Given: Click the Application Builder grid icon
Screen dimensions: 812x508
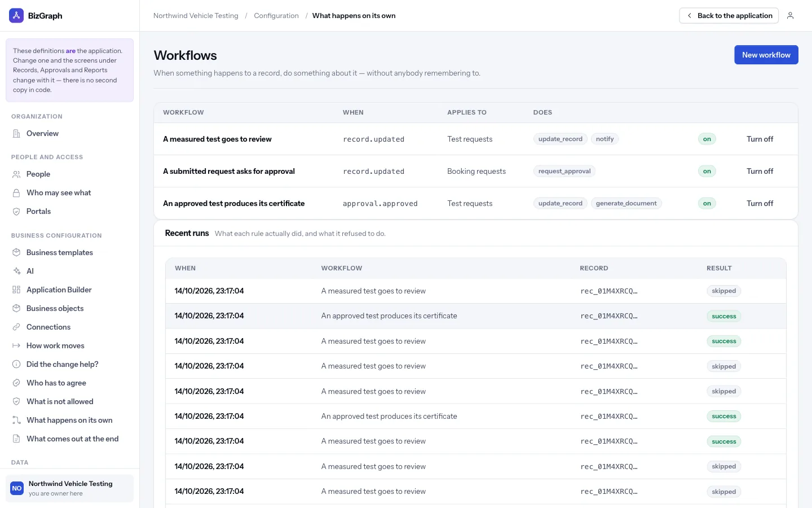Looking at the screenshot, I should [16, 290].
